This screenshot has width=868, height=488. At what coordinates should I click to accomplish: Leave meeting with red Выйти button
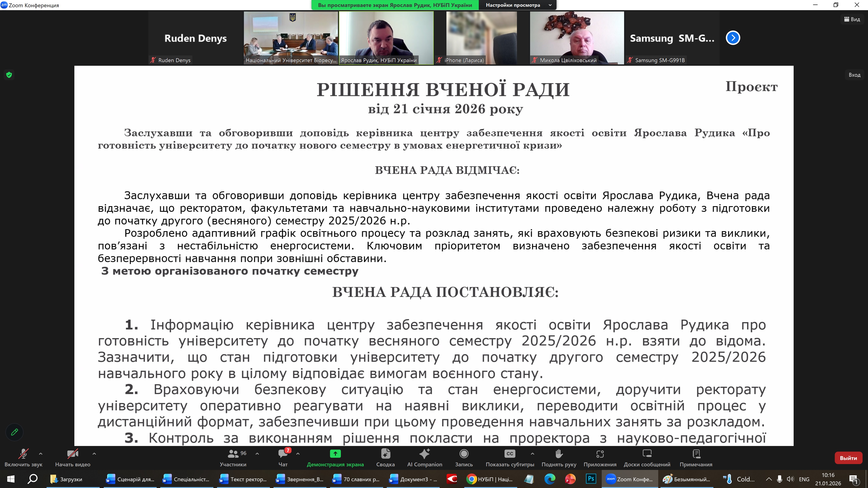pyautogui.click(x=848, y=458)
